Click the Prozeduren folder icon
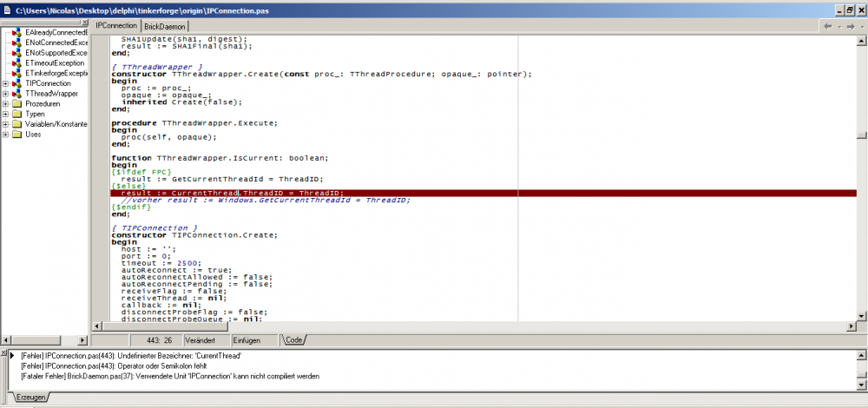Screen dimensions: 868x408 point(16,103)
